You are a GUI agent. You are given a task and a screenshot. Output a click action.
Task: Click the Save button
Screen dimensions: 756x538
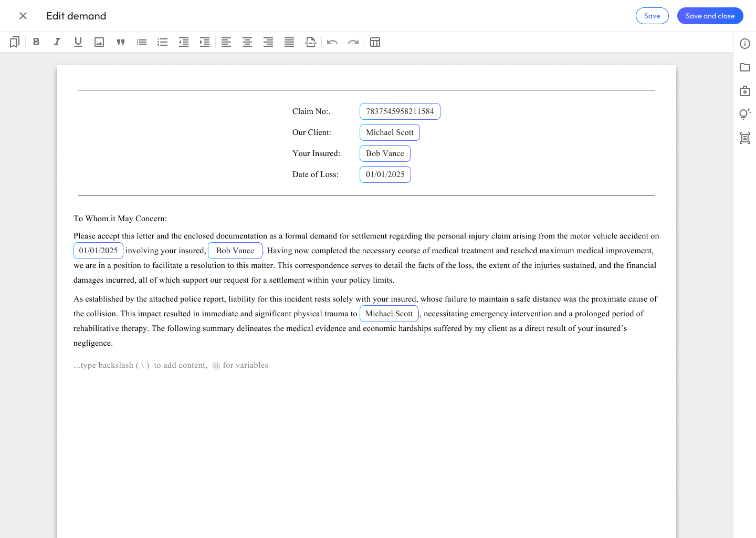pyautogui.click(x=652, y=16)
